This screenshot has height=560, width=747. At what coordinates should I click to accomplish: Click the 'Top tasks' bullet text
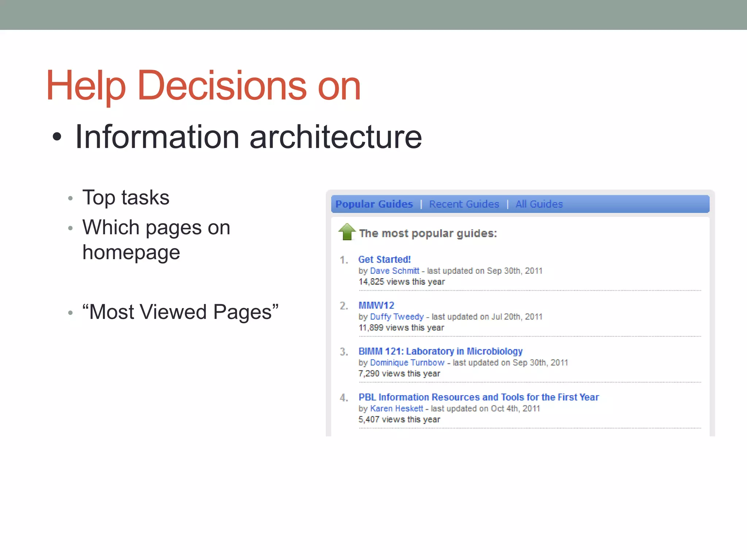126,198
